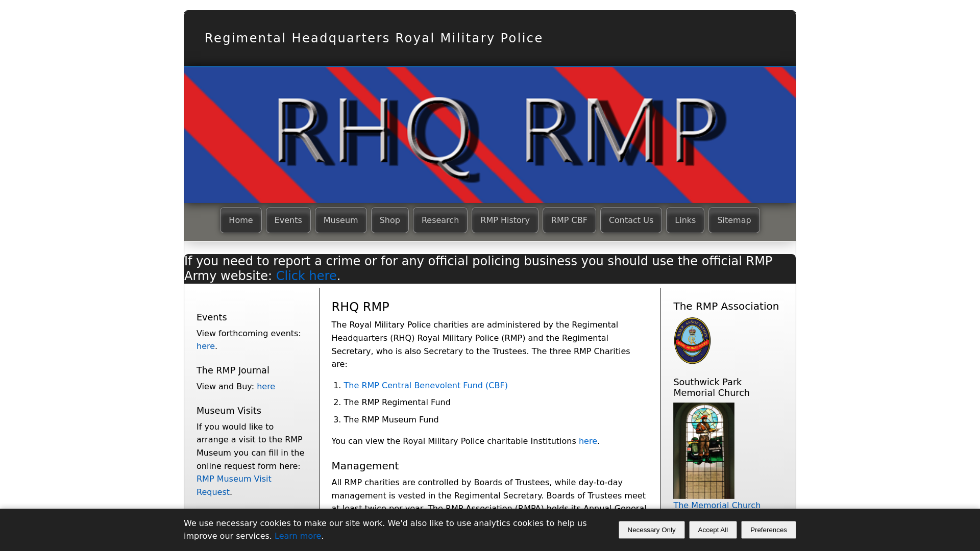Open the Contact Us menu item
980x551 pixels.
point(631,220)
